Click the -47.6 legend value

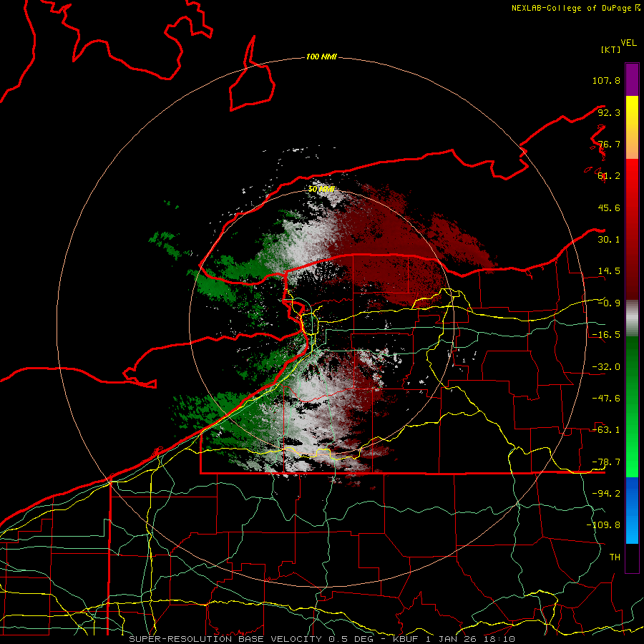point(606,399)
